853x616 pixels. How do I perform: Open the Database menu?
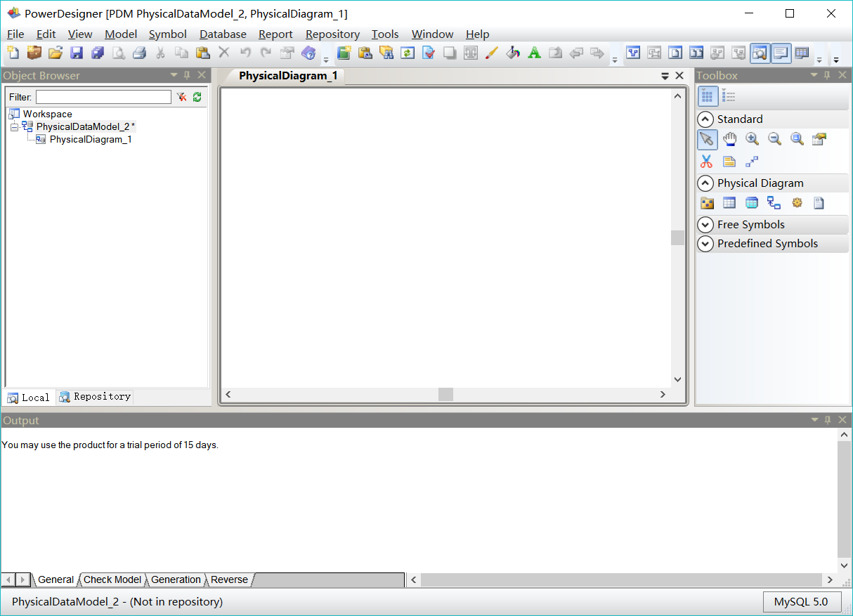click(223, 34)
